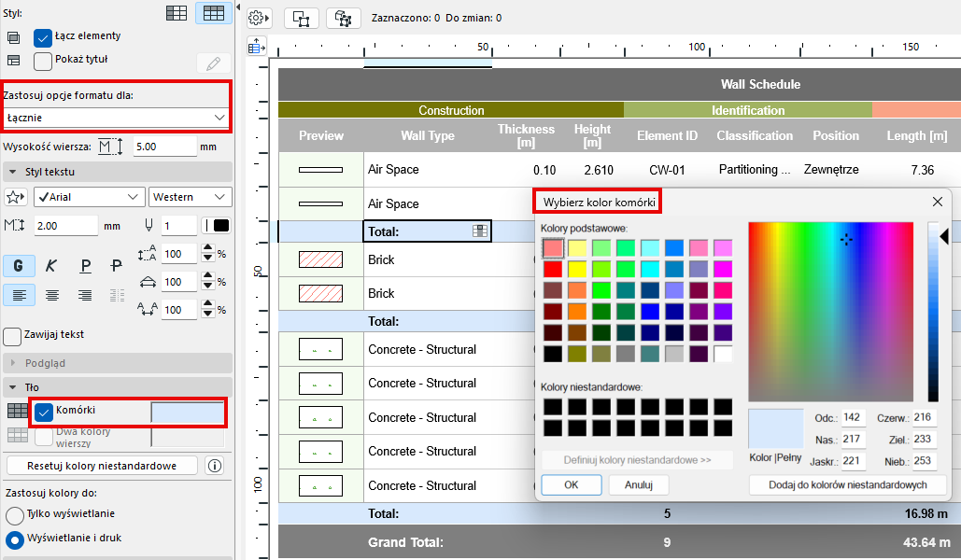Image resolution: width=961 pixels, height=560 pixels.
Task: Pick the red swatch in basic colors
Action: click(x=552, y=269)
